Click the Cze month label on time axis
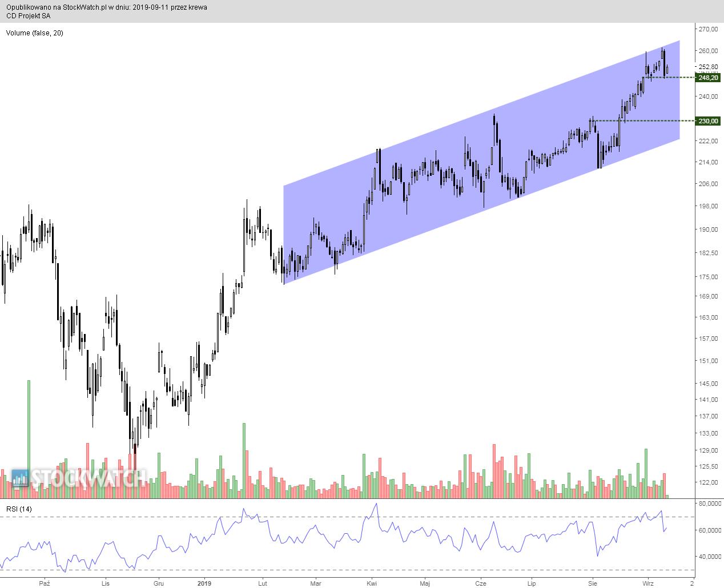Viewport: 724px width, 588px height. click(x=480, y=583)
